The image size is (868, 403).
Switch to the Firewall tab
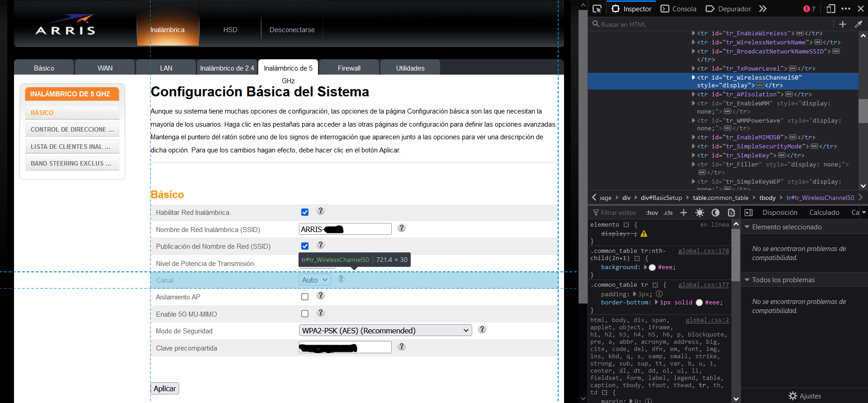[x=349, y=68]
